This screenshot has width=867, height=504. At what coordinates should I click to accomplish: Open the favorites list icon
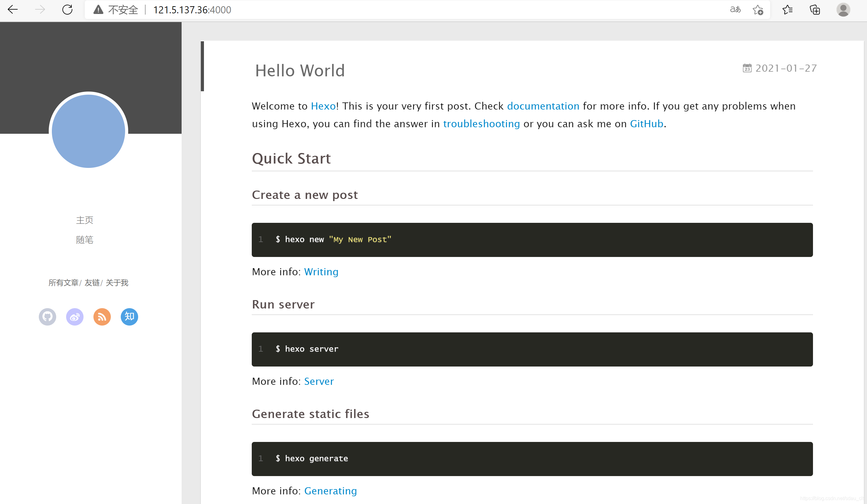pos(788,10)
